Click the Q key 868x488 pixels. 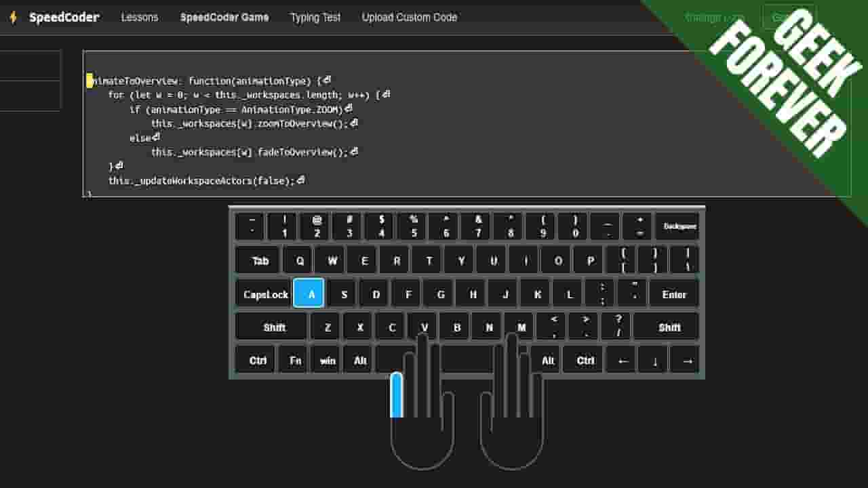point(298,260)
